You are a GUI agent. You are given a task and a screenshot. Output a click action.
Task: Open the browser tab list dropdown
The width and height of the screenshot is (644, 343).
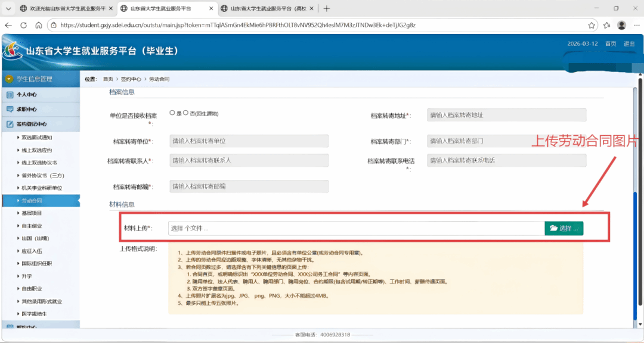8,8
